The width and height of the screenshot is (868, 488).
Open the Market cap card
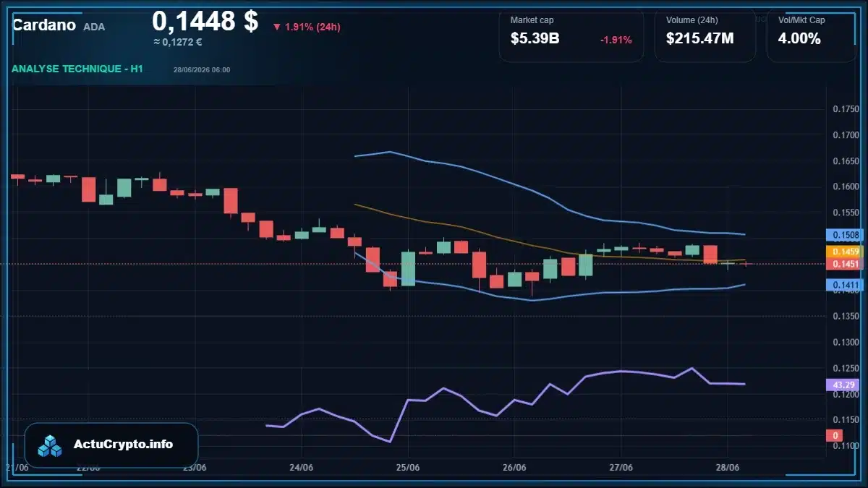click(x=571, y=35)
